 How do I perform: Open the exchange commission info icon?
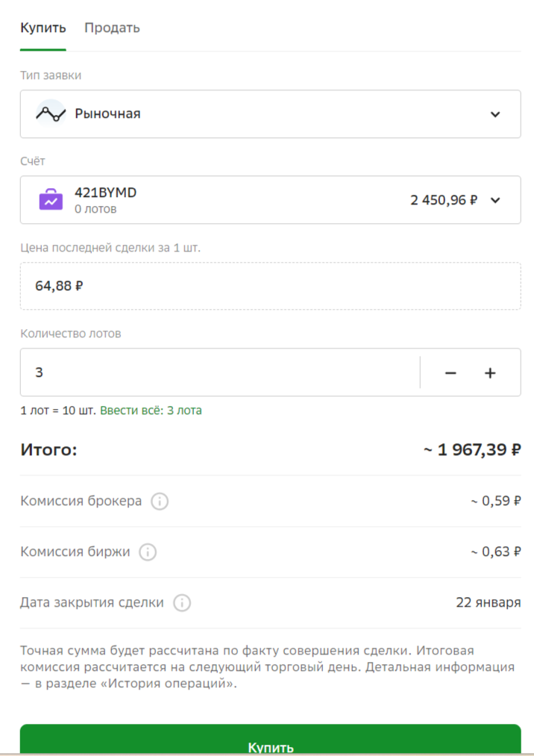point(148,552)
